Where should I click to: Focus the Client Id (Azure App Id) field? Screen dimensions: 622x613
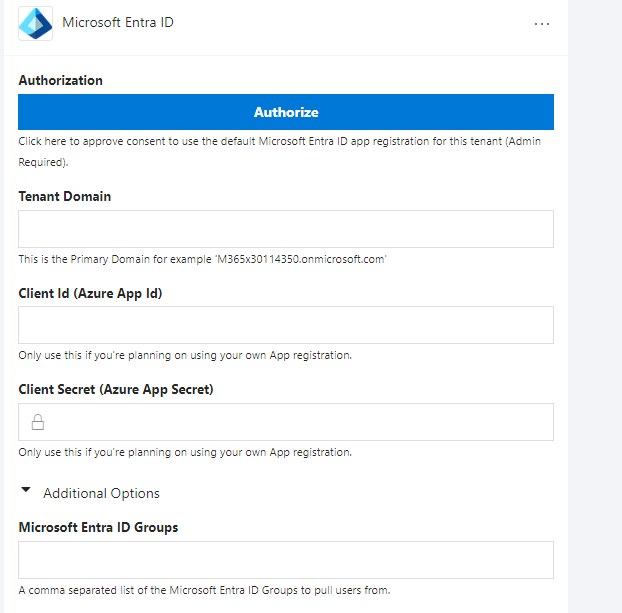point(286,325)
